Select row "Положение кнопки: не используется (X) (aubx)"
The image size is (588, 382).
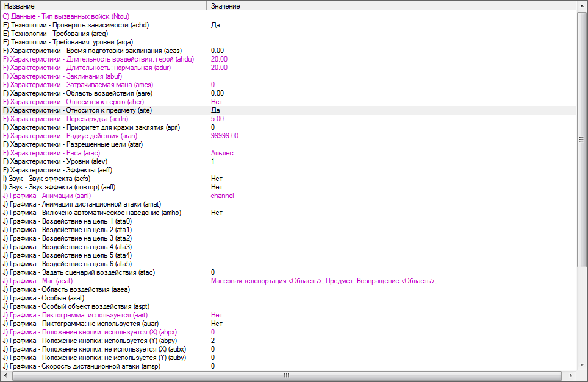289,349
